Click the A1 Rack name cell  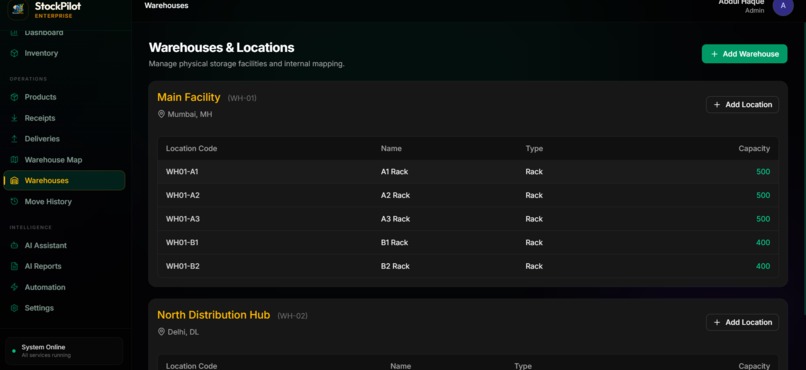point(394,172)
